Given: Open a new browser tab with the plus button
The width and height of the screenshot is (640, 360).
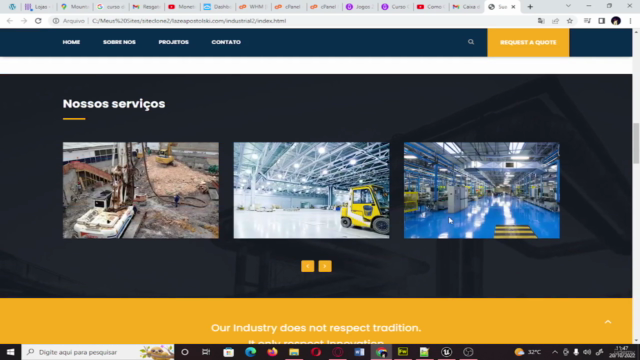Looking at the screenshot, I should [x=530, y=7].
